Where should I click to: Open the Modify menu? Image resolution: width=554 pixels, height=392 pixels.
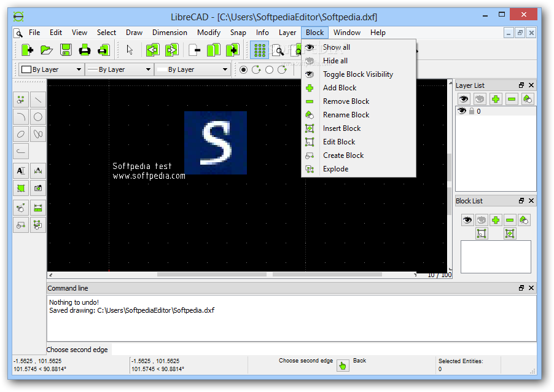tap(209, 33)
